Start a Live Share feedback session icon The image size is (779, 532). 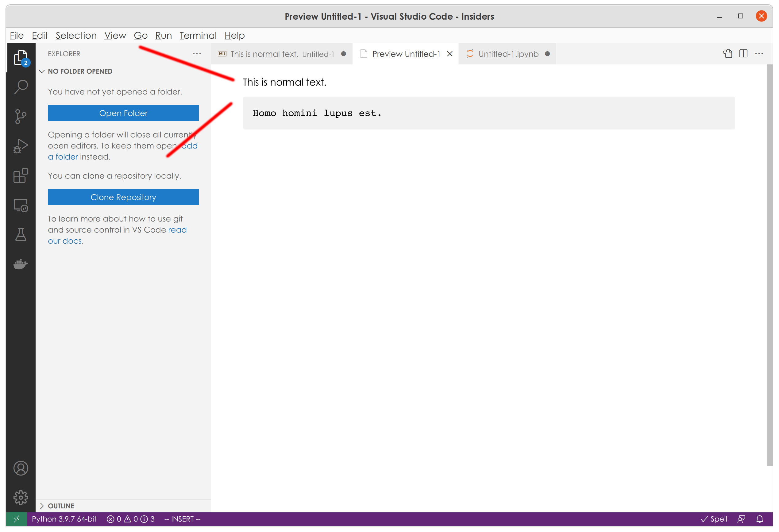(x=741, y=519)
